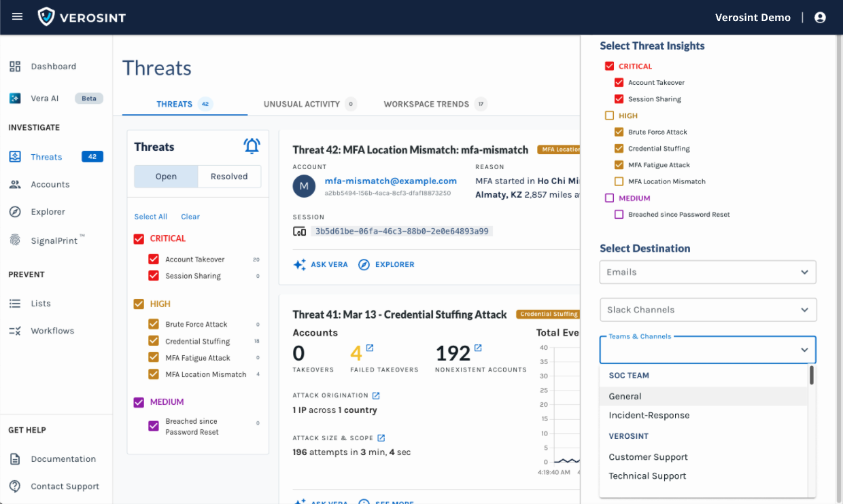Open the Attack Origination external link icon
The height and width of the screenshot is (504, 843).
pyautogui.click(x=376, y=395)
